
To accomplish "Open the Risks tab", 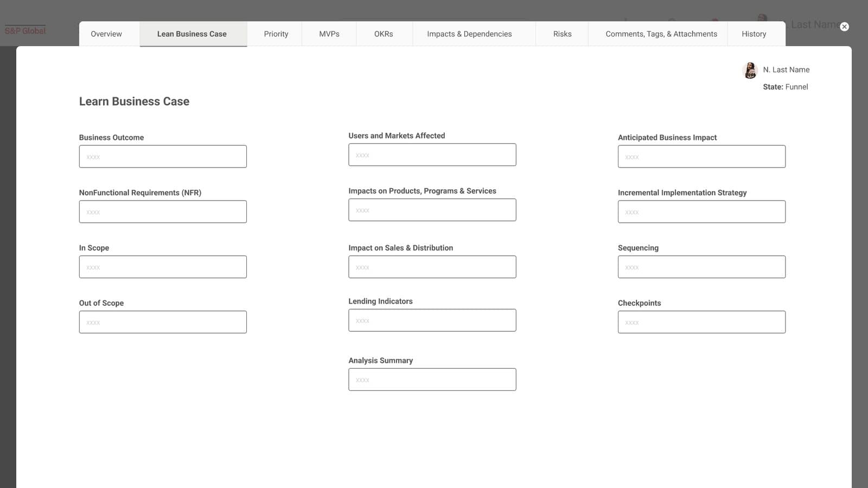I will (x=563, y=34).
